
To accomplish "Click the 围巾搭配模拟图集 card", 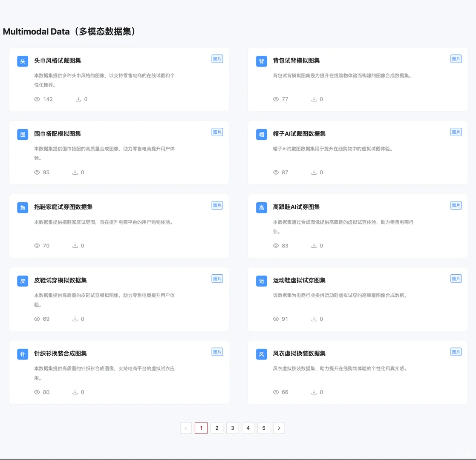I will click(x=119, y=152).
